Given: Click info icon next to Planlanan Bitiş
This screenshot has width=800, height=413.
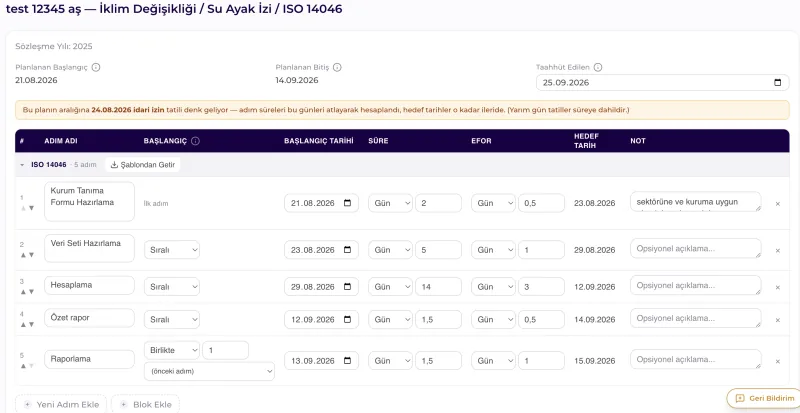Looking at the screenshot, I should click(x=337, y=67).
